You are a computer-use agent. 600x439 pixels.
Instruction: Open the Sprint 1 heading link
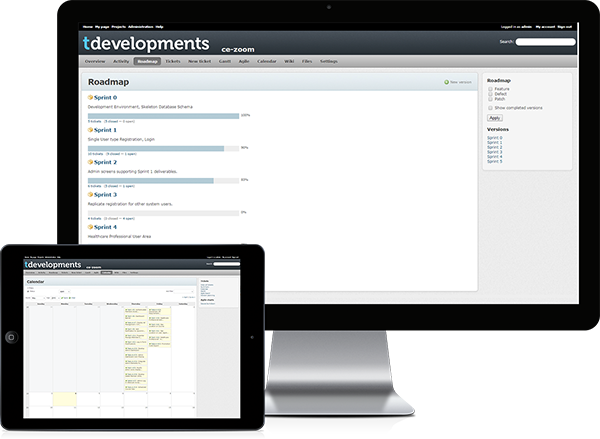point(105,130)
